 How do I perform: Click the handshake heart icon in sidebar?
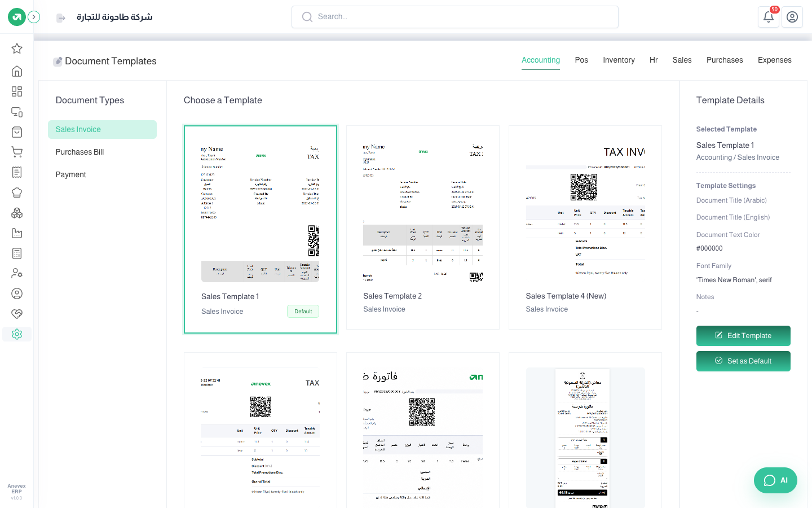tap(17, 314)
